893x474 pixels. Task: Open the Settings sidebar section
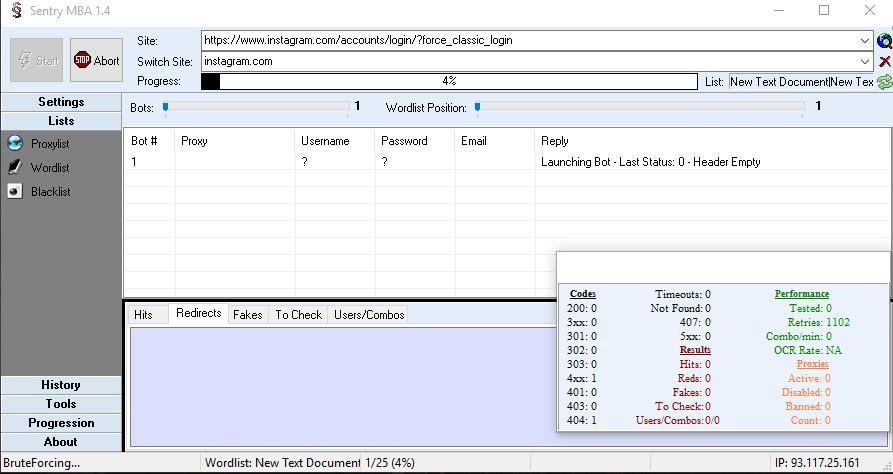[x=61, y=102]
